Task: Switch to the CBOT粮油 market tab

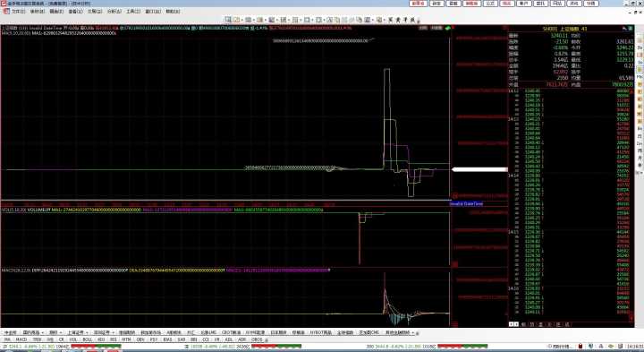Action: coord(231,332)
